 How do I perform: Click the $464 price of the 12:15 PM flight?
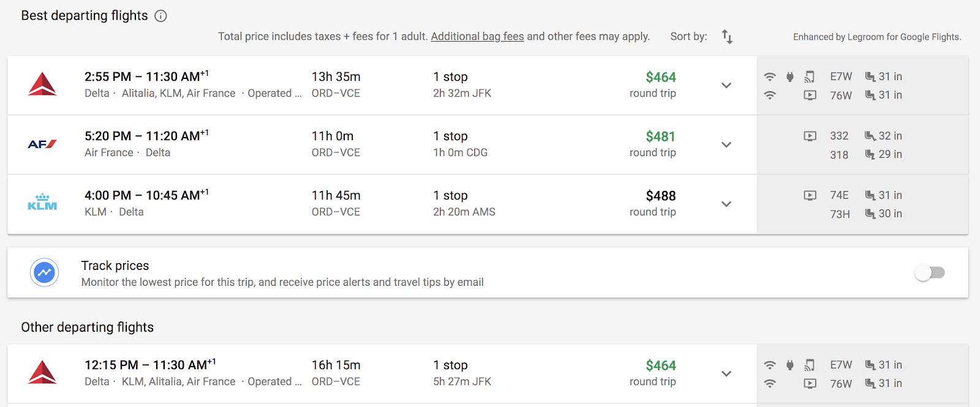(x=660, y=365)
